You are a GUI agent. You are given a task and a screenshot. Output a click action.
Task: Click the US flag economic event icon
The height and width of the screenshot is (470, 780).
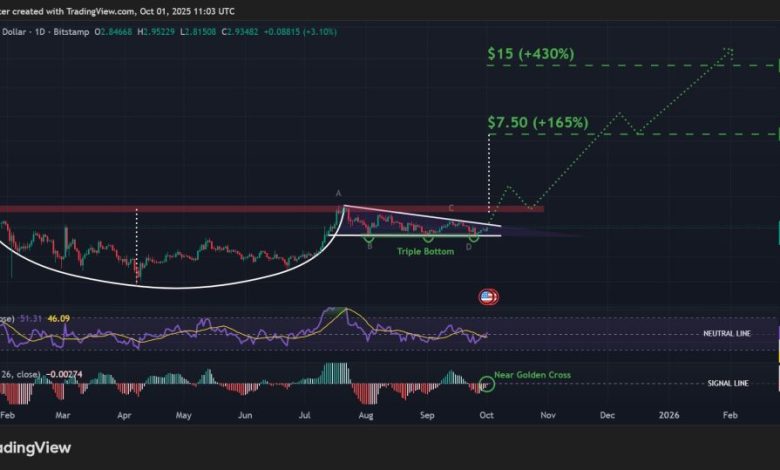488,297
